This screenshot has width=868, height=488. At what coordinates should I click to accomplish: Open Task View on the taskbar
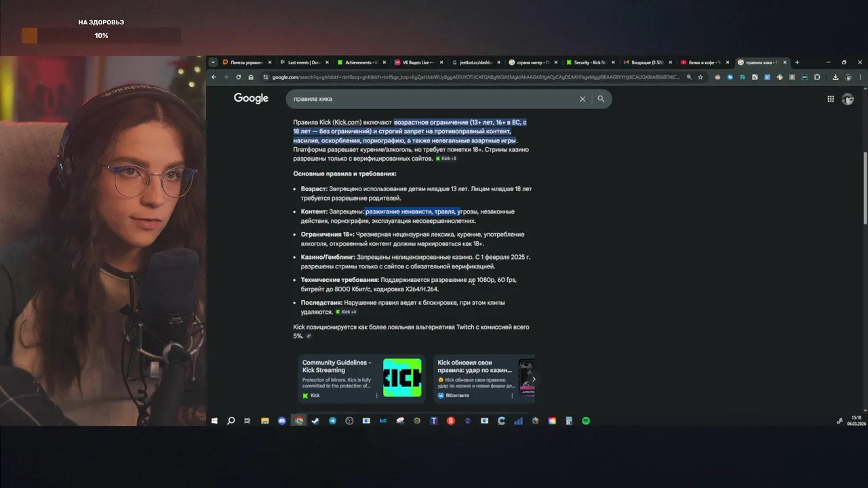248,421
